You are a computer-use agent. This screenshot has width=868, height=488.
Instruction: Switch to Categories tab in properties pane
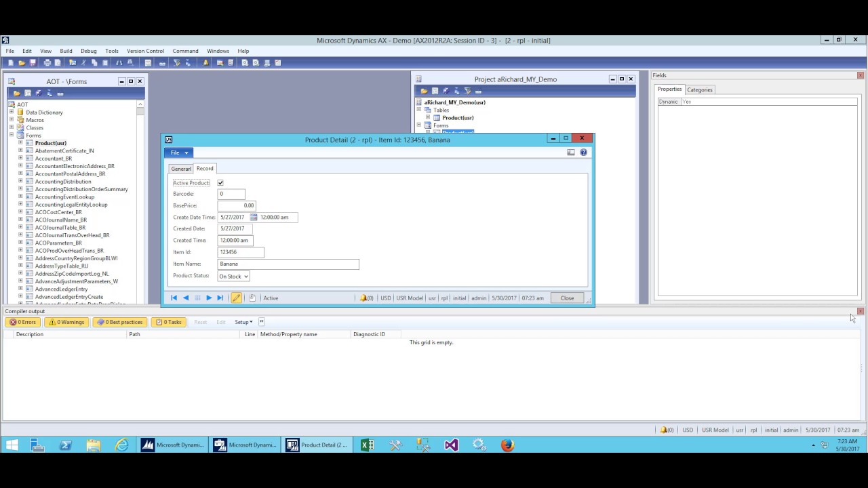point(700,89)
